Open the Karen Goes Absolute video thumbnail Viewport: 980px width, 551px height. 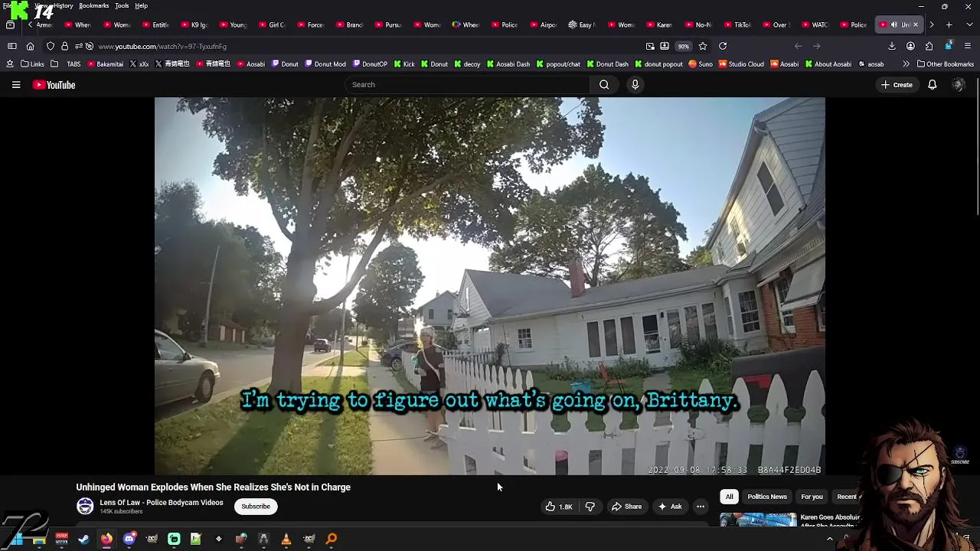[x=758, y=520]
